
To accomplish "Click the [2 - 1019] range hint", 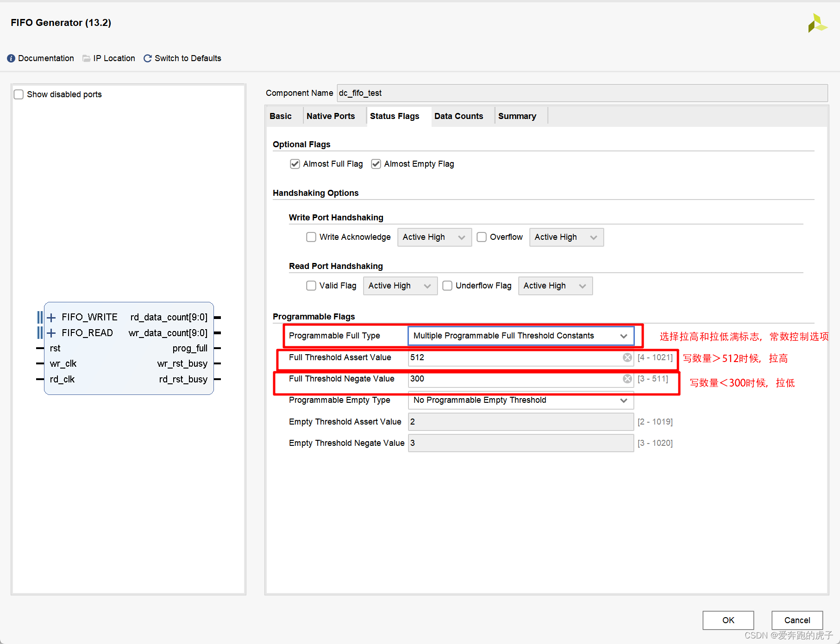I will click(x=655, y=422).
